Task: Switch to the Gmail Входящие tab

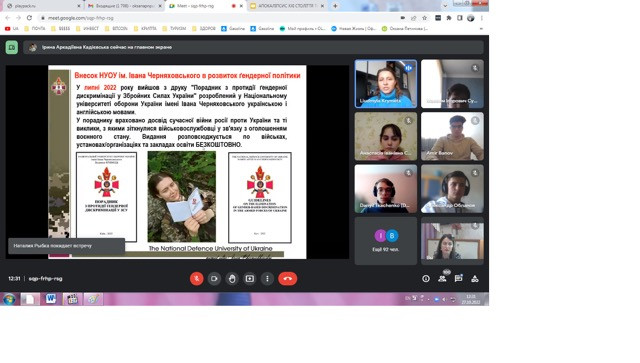Action: [x=124, y=6]
